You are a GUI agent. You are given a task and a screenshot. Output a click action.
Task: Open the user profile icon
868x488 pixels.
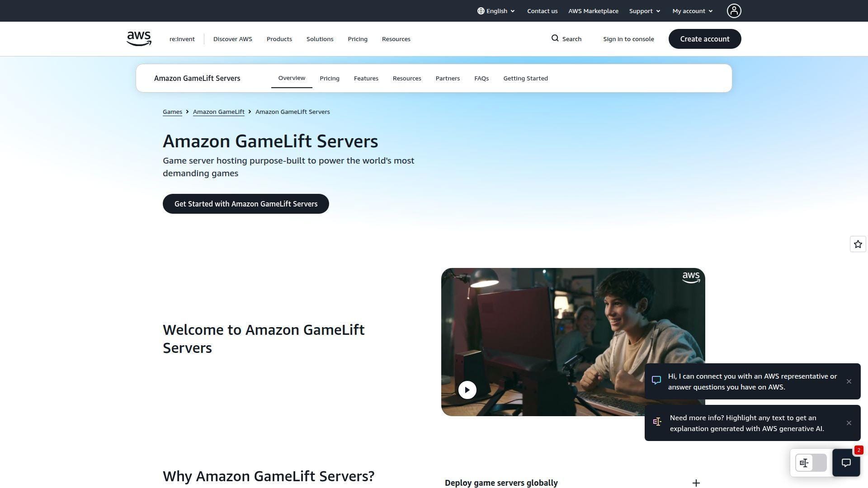click(734, 11)
